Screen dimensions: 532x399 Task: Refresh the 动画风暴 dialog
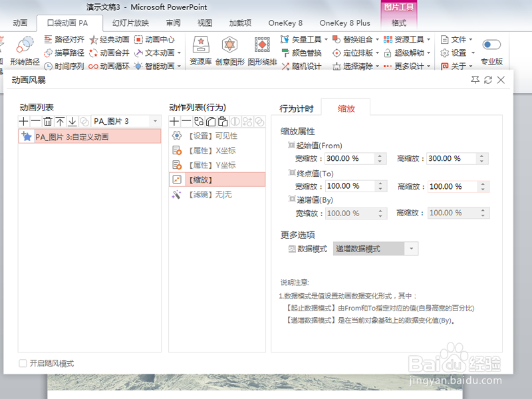[x=488, y=80]
